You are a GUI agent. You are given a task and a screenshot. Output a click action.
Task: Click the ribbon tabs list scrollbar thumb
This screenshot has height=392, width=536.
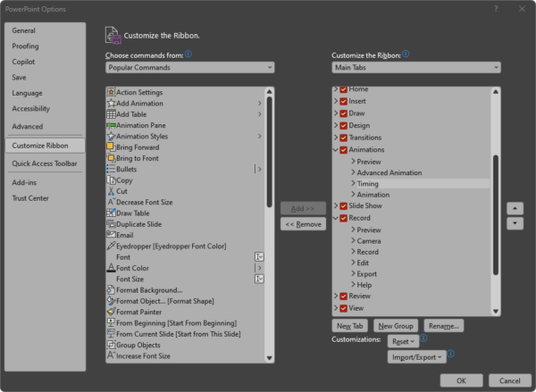click(x=495, y=215)
